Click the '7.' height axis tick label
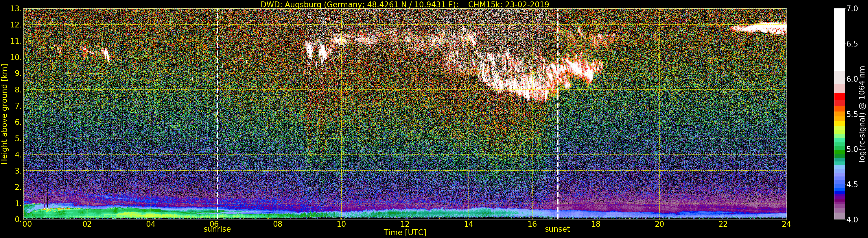Screen dimensions: 868x238 [18, 106]
